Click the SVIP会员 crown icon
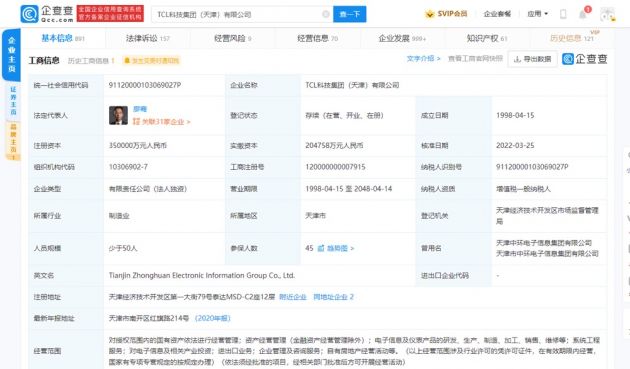 pos(430,14)
